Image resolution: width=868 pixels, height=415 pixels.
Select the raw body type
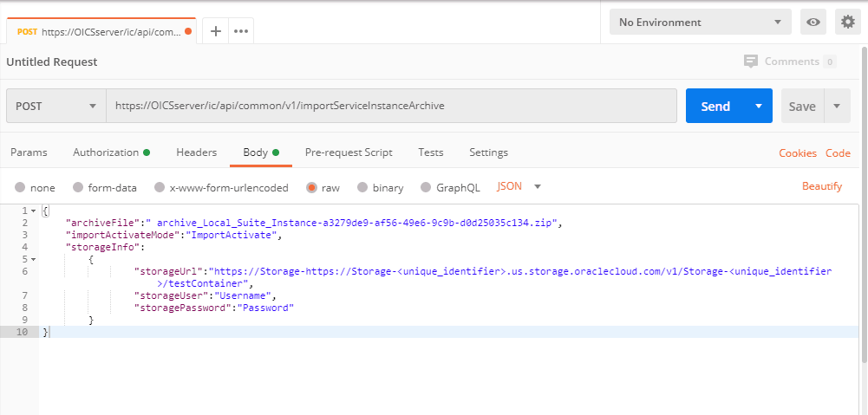pos(311,188)
